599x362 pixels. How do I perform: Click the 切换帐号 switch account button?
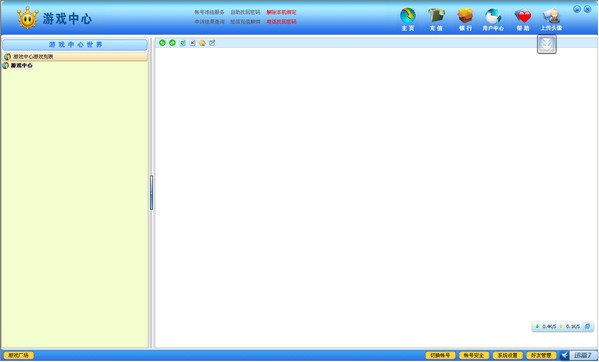(x=440, y=356)
